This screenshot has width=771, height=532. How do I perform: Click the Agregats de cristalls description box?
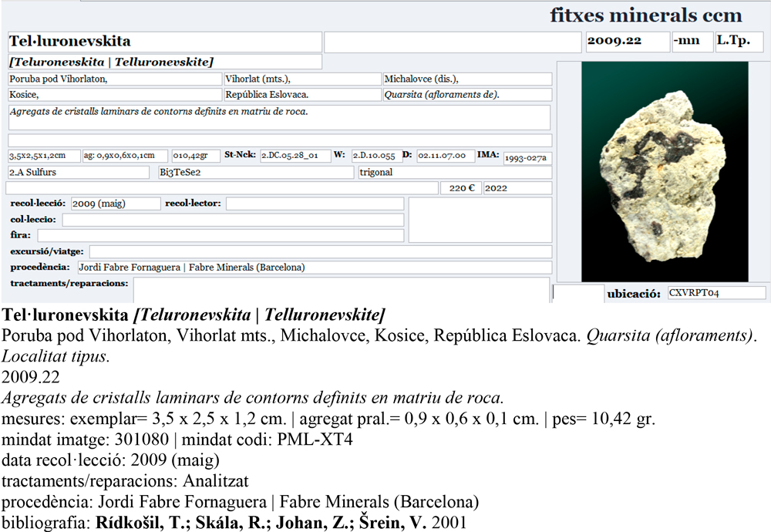click(x=279, y=117)
